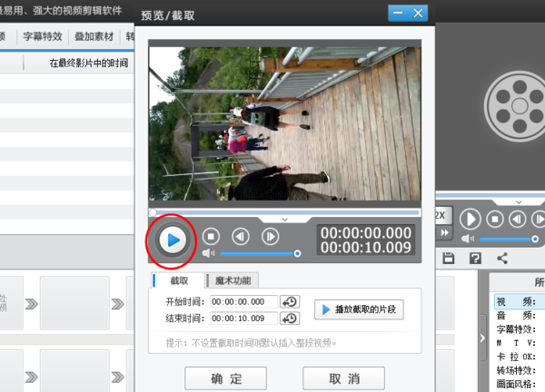Select the 截取 tab

[x=179, y=280]
